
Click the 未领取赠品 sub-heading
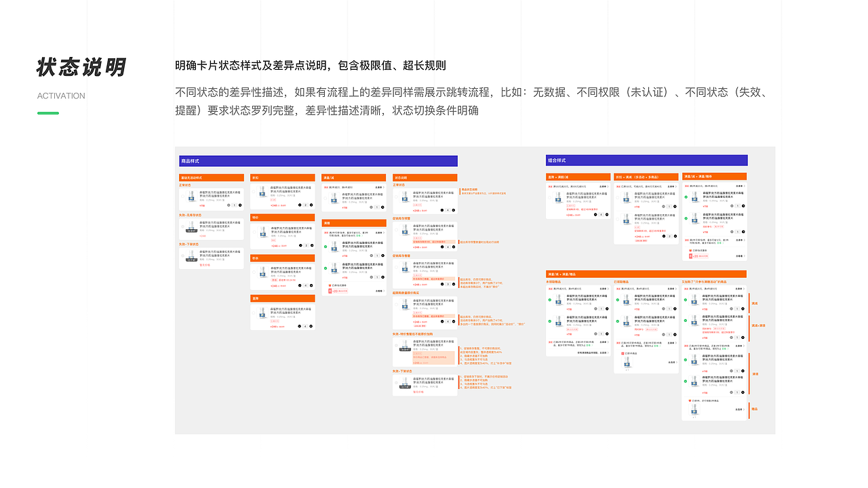click(x=553, y=282)
